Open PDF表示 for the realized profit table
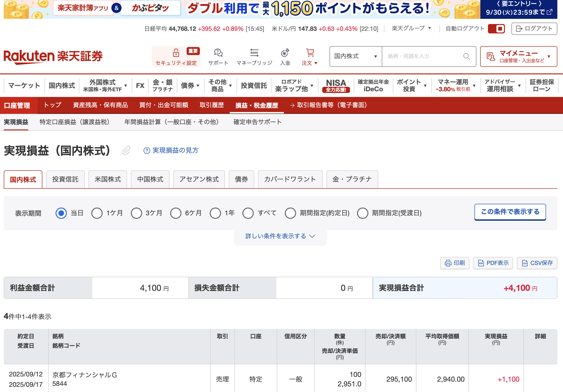The image size is (563, 392). pyautogui.click(x=493, y=263)
